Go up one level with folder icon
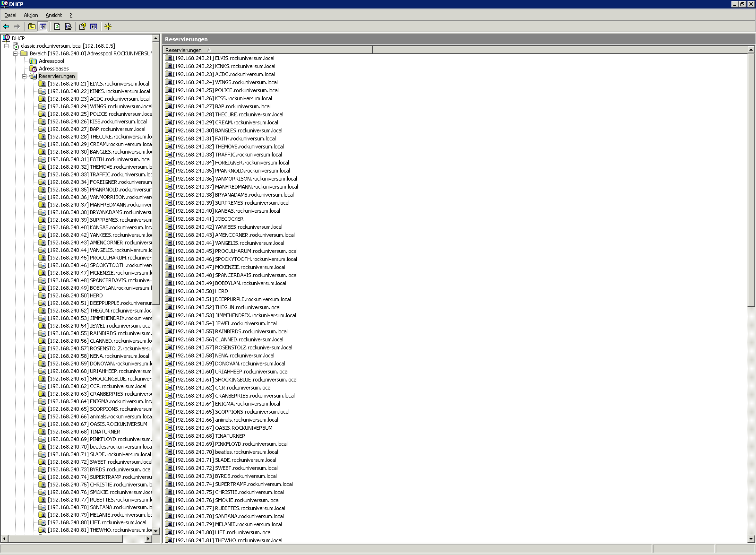This screenshot has width=756, height=555. click(x=32, y=26)
